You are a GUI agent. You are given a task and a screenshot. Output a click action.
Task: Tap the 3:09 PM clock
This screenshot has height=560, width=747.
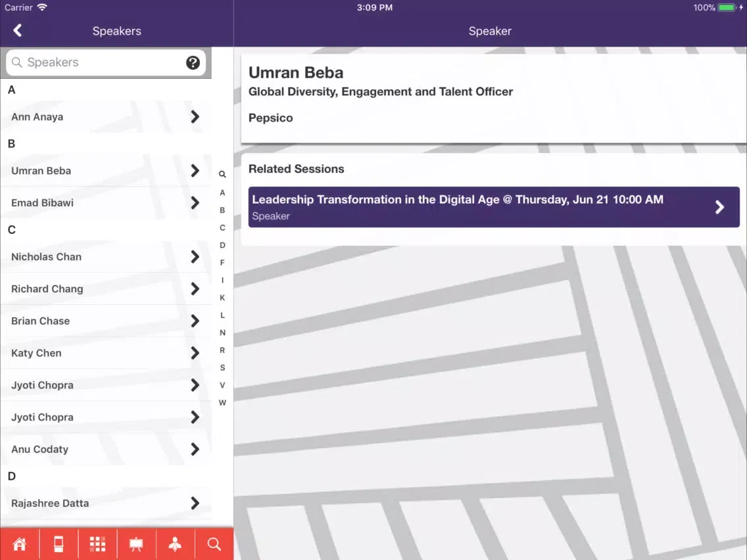tap(374, 8)
